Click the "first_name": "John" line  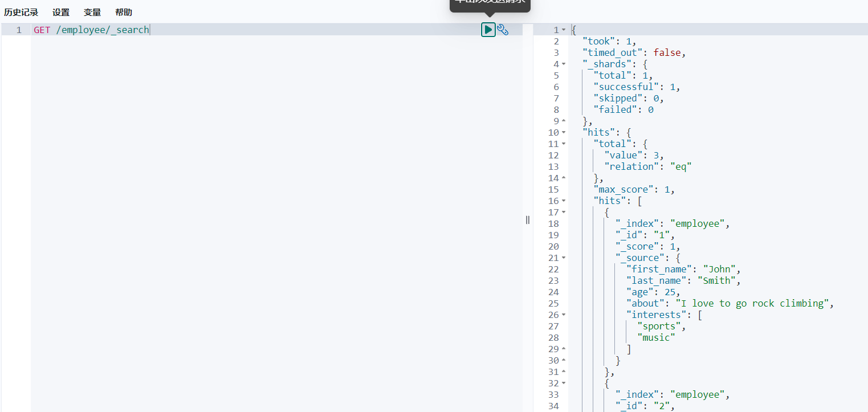(683, 269)
